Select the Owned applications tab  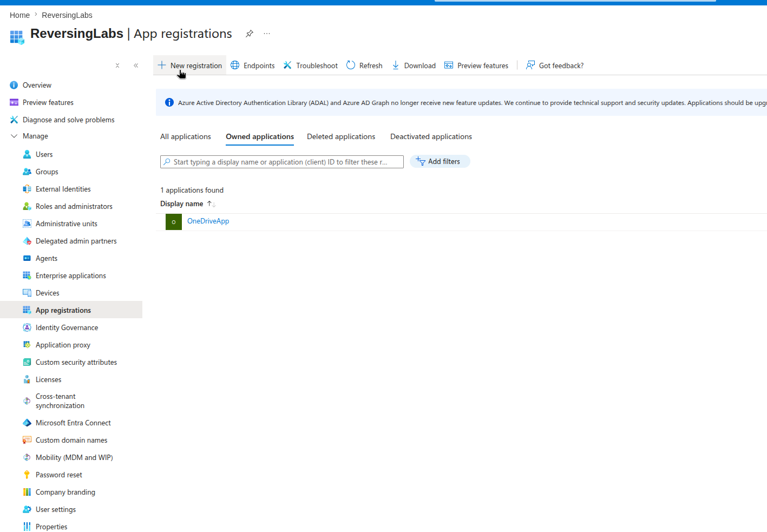coord(260,136)
